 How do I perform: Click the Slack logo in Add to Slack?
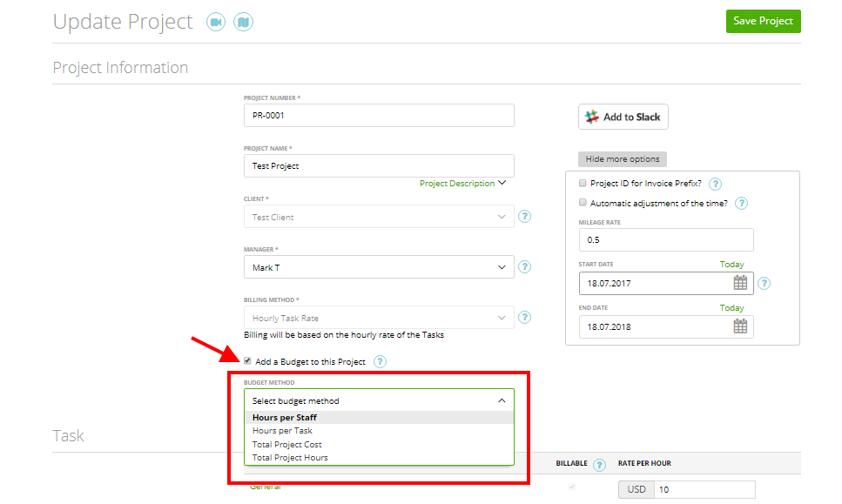point(592,117)
